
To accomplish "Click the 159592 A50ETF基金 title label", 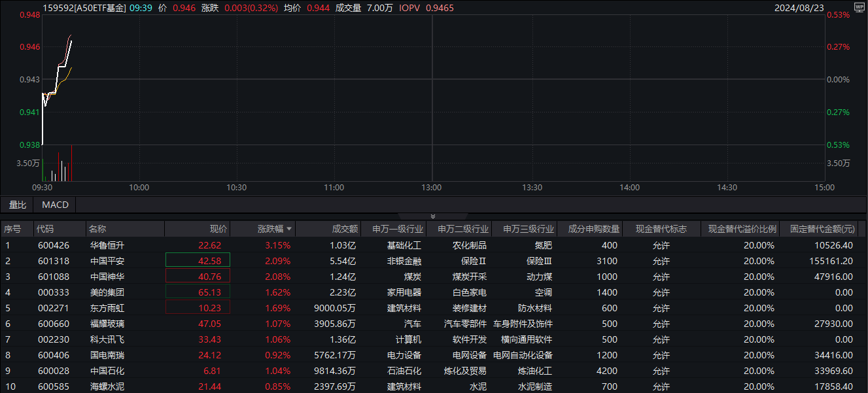I will pos(84,9).
